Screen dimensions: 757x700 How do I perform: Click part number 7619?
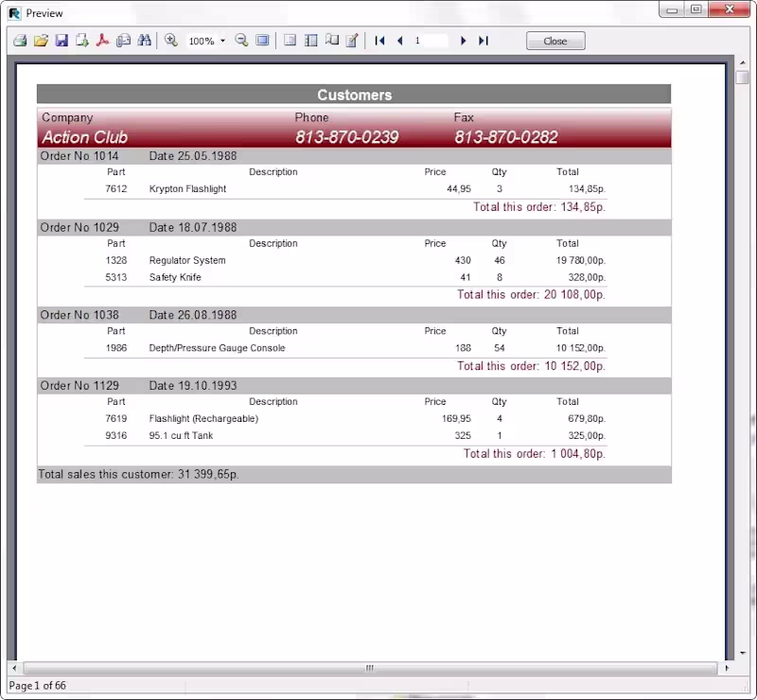[x=115, y=418]
